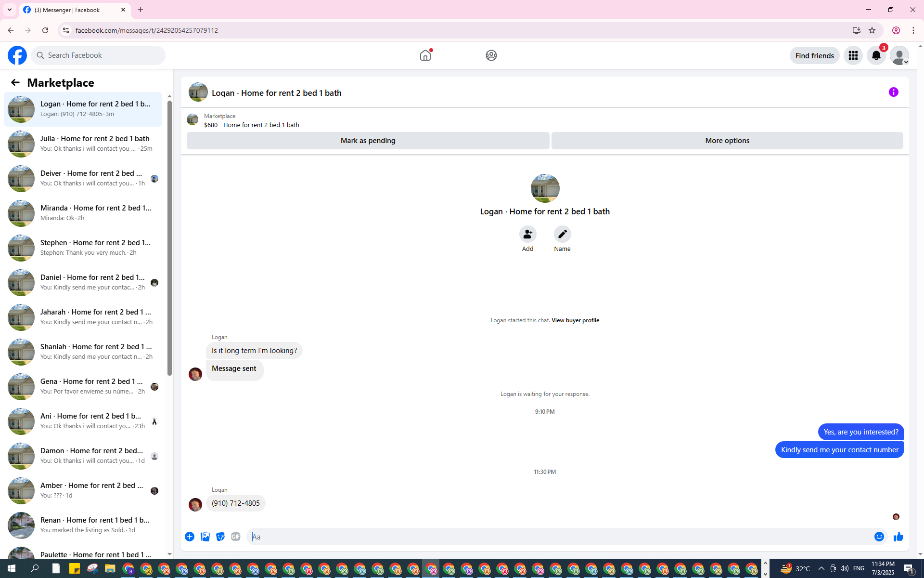The width and height of the screenshot is (924, 578).
Task: Open the More options menu
Action: pos(727,141)
